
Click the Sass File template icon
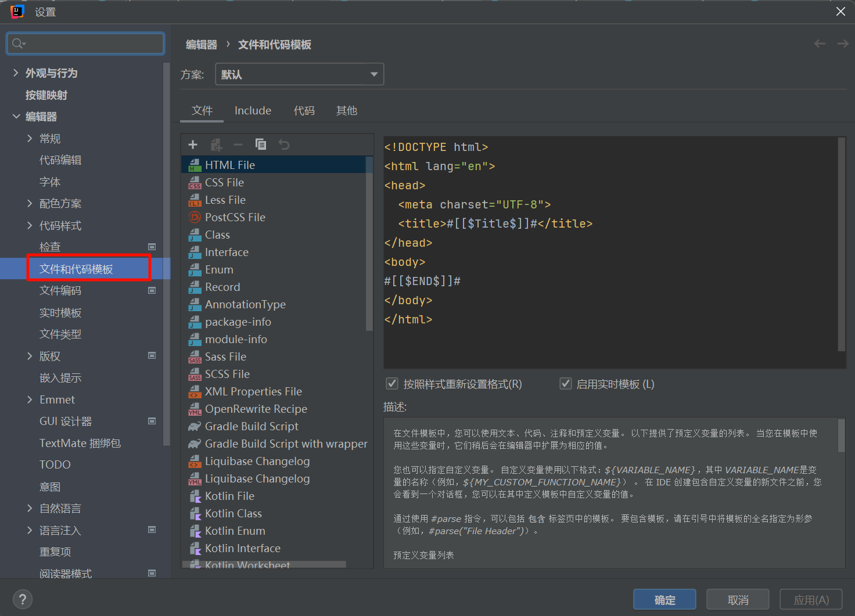[x=195, y=357]
